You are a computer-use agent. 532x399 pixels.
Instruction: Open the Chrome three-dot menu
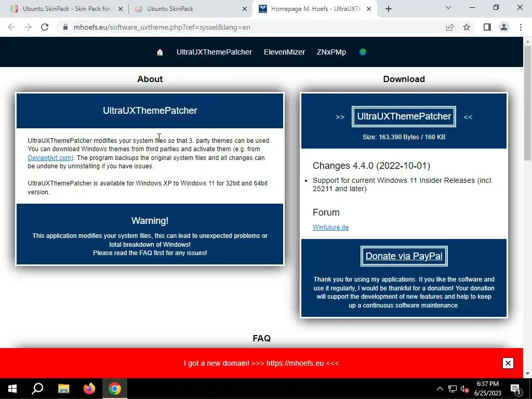(521, 27)
